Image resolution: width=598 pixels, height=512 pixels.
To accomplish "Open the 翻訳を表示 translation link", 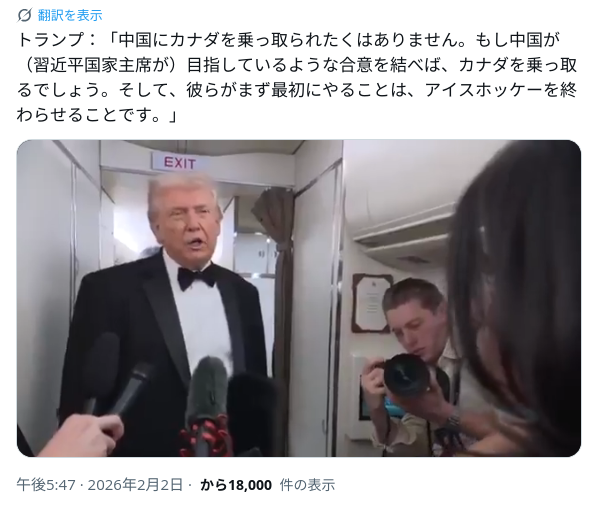I will 70,15.
